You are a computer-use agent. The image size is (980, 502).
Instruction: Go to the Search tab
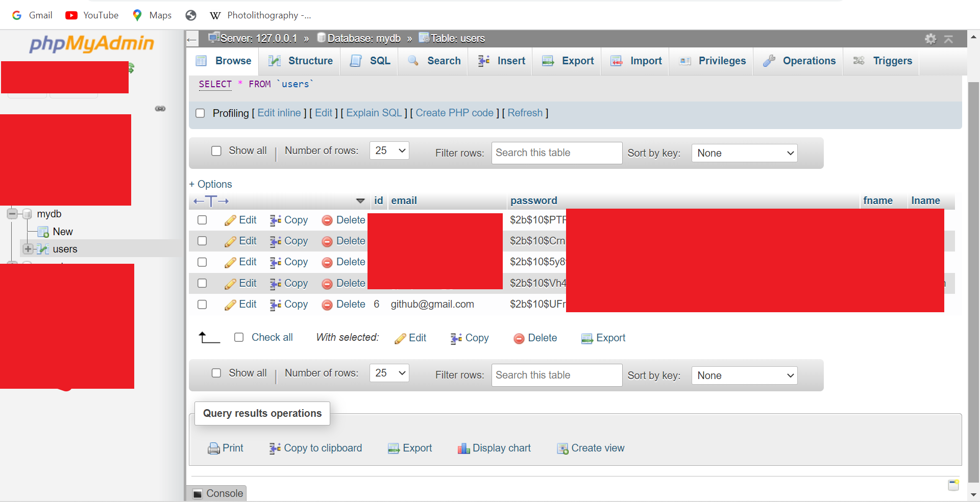(434, 61)
